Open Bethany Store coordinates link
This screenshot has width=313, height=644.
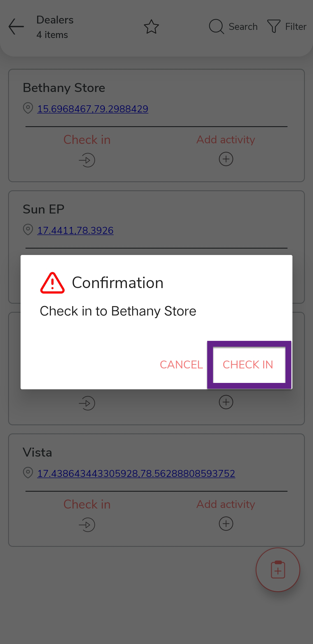click(x=93, y=109)
